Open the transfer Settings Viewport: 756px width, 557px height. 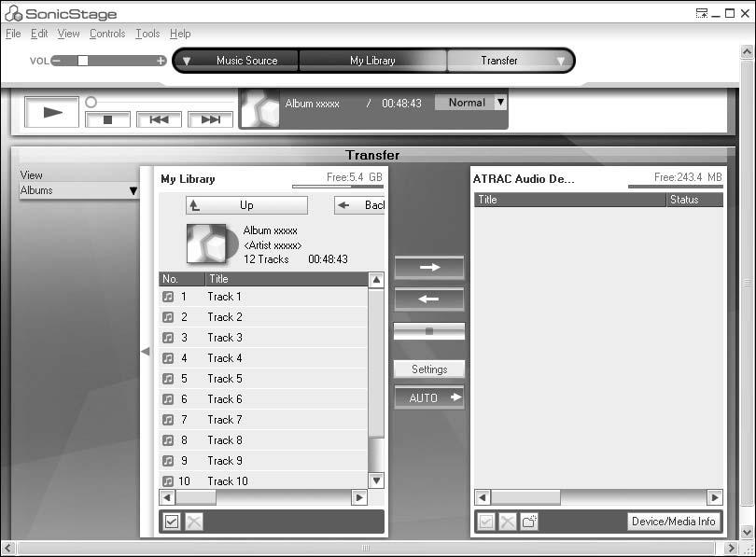[x=429, y=369]
